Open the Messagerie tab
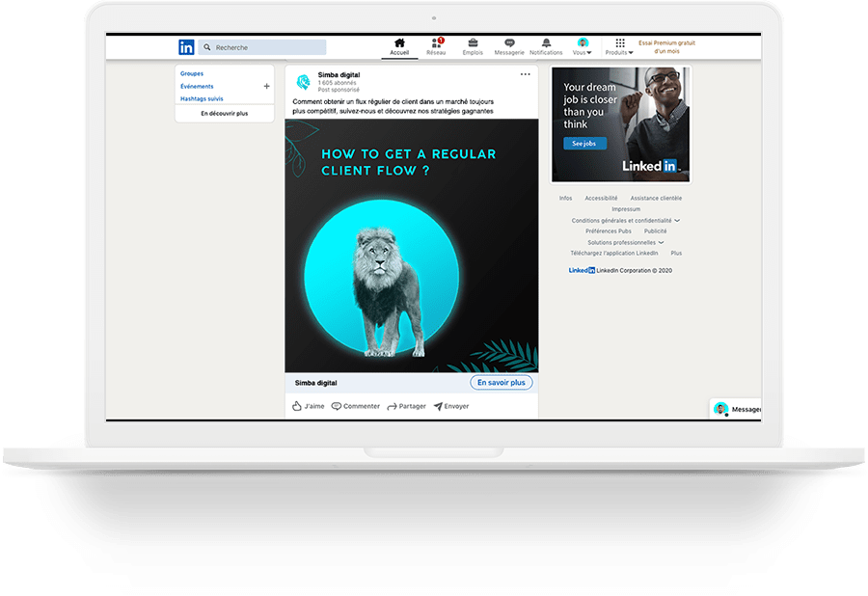This screenshot has height=596, width=868. (509, 47)
